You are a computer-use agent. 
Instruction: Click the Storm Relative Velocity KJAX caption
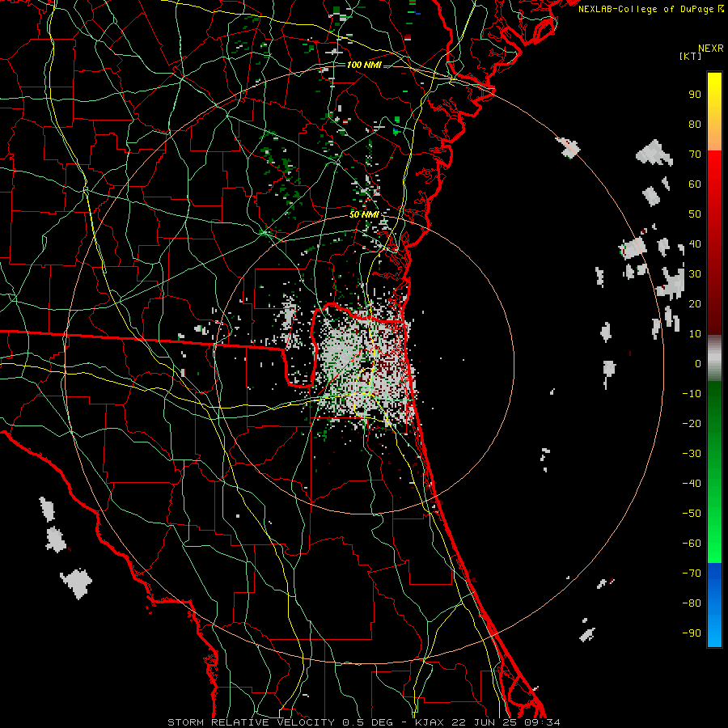[363, 722]
